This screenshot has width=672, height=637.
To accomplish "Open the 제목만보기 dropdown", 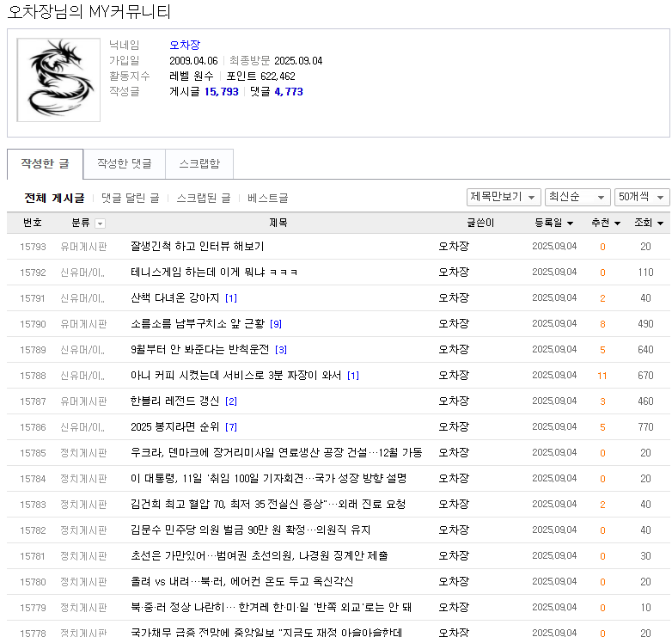I will pyautogui.click(x=504, y=197).
